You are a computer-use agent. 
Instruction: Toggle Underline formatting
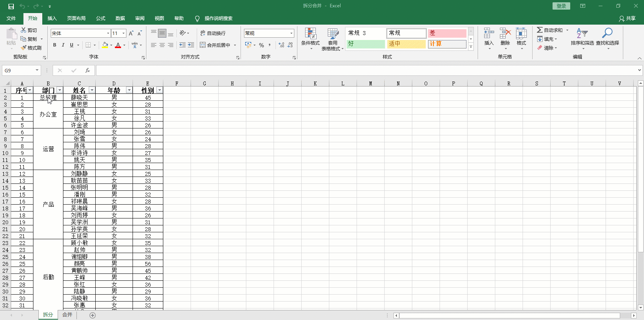click(71, 45)
